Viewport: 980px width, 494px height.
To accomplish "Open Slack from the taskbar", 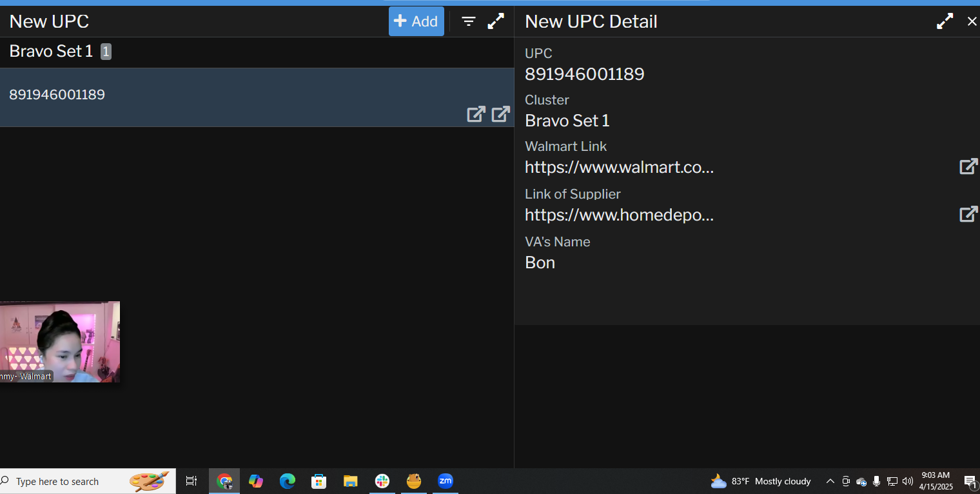I will pos(382,481).
